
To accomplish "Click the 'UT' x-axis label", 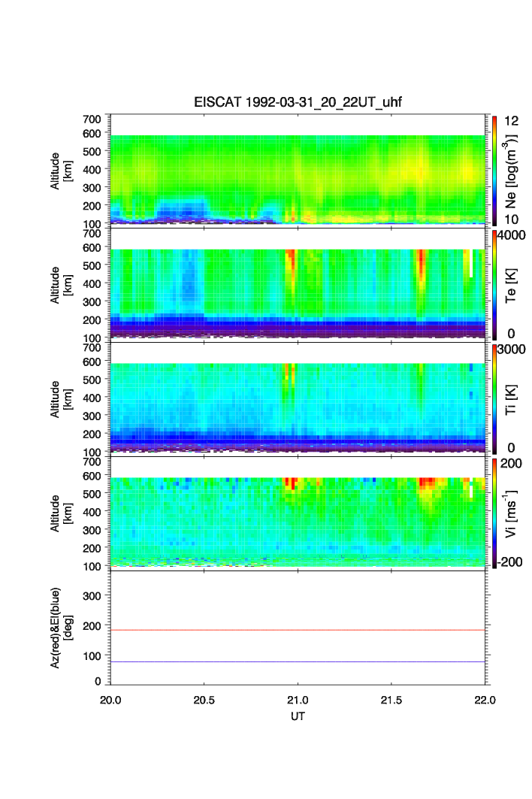I will click(298, 716).
